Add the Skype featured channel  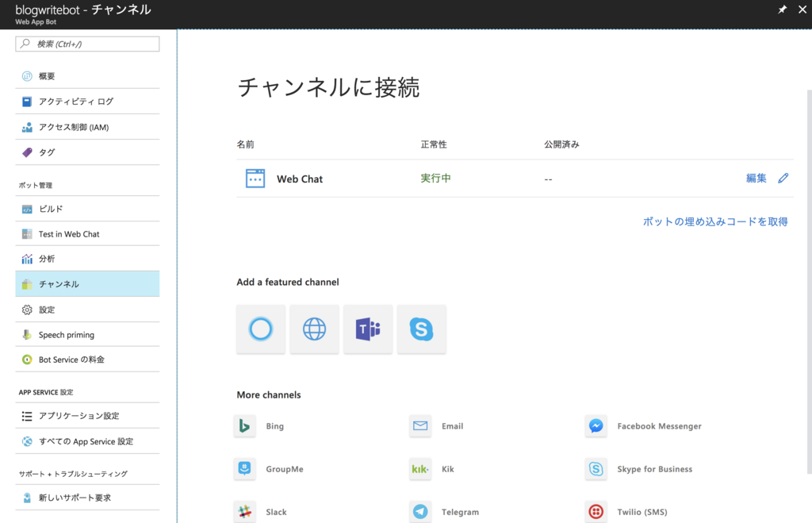pyautogui.click(x=422, y=329)
